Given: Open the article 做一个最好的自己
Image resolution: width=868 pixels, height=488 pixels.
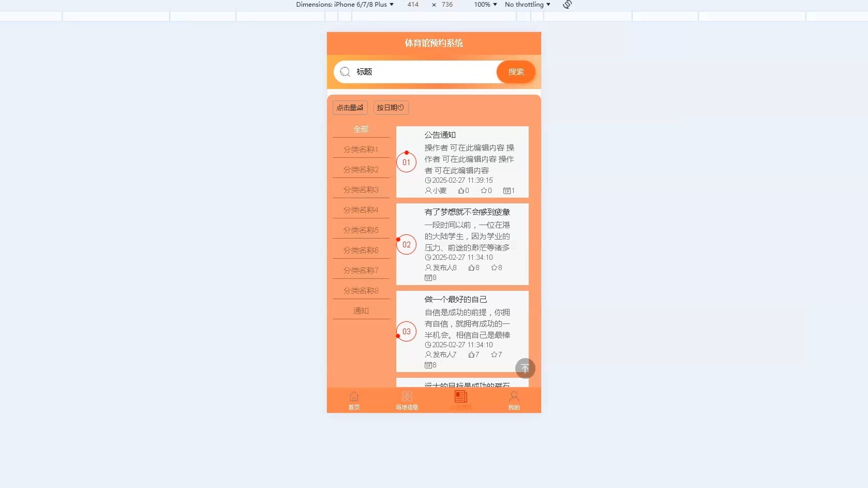Looking at the screenshot, I should click(455, 299).
